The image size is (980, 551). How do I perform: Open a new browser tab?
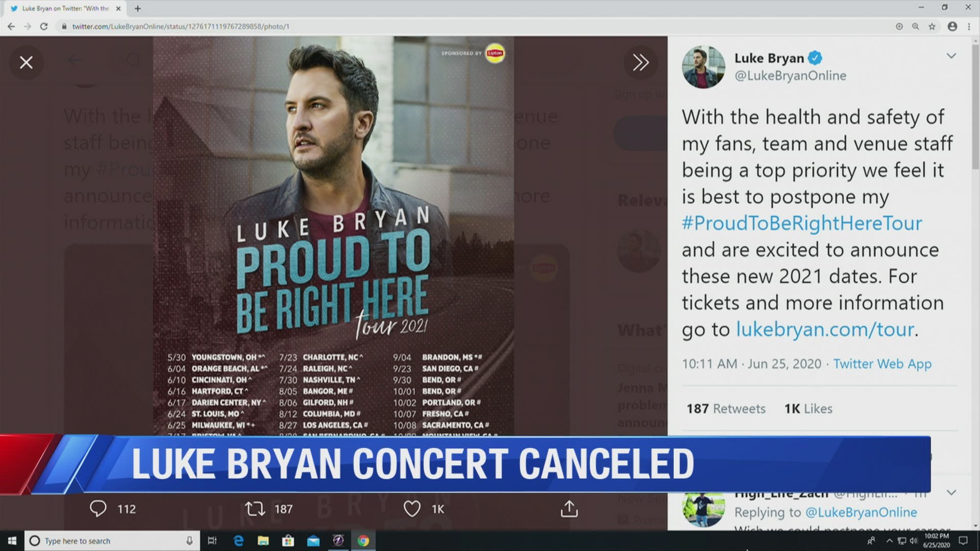137,9
